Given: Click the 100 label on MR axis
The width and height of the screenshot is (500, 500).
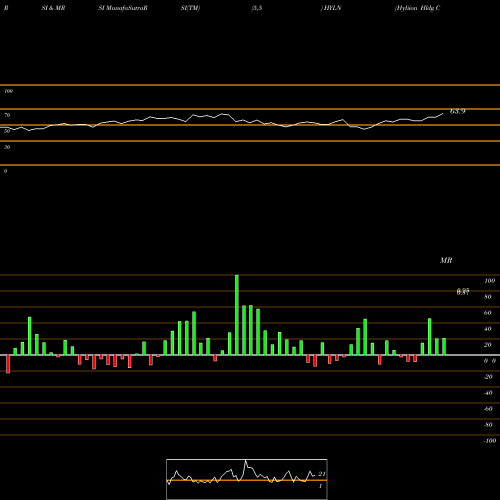Looking at the screenshot, I should 489,281.
